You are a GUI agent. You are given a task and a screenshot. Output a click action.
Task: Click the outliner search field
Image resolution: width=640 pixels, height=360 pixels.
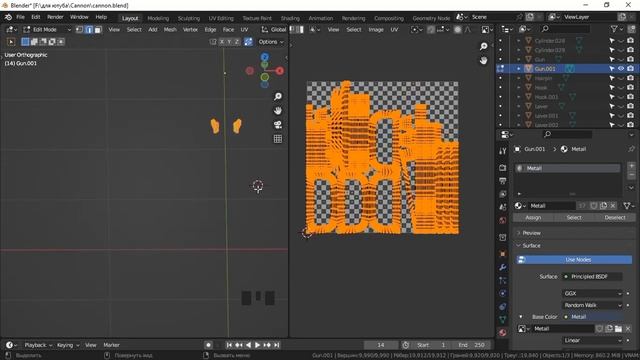pos(565,29)
